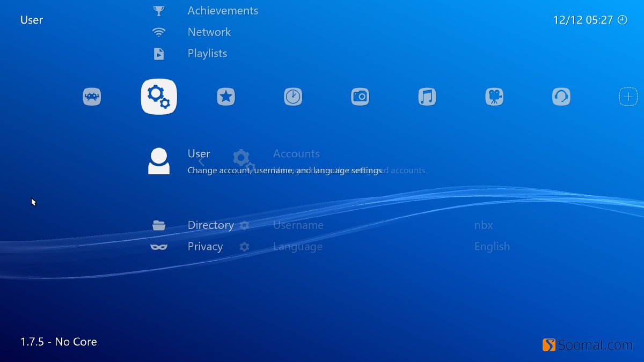644x362 pixels.
Task: Open the Privacy settings entry
Action: (205, 247)
